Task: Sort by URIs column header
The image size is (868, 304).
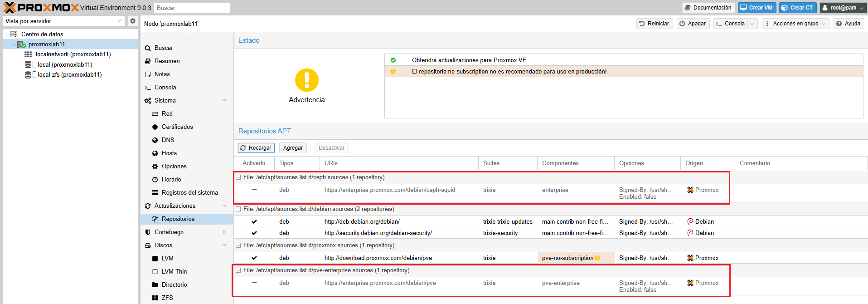Action: tap(399, 163)
